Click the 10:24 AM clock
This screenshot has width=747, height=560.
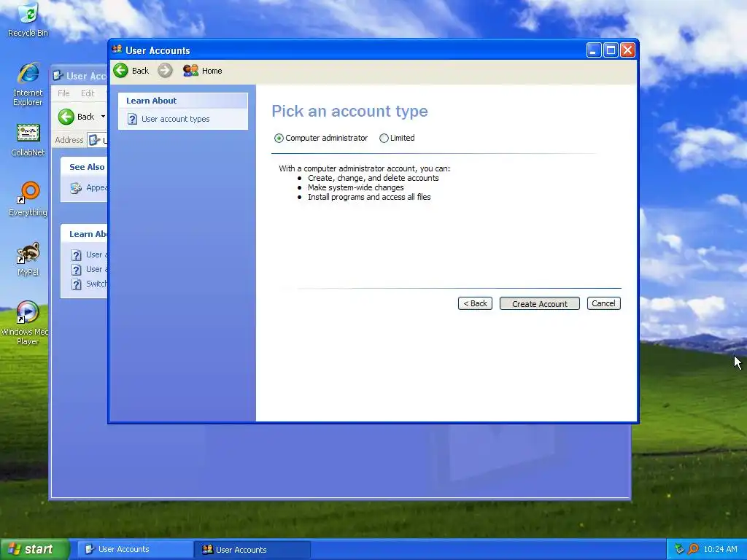[x=720, y=550]
